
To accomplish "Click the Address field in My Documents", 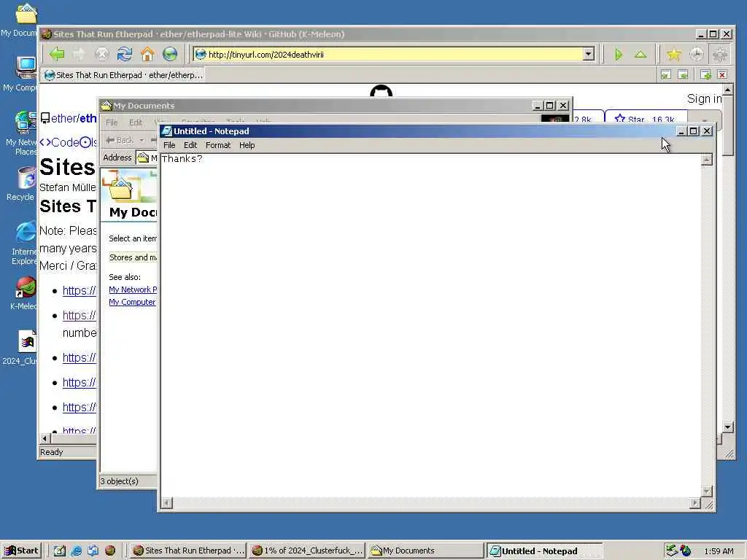I will [x=147, y=157].
